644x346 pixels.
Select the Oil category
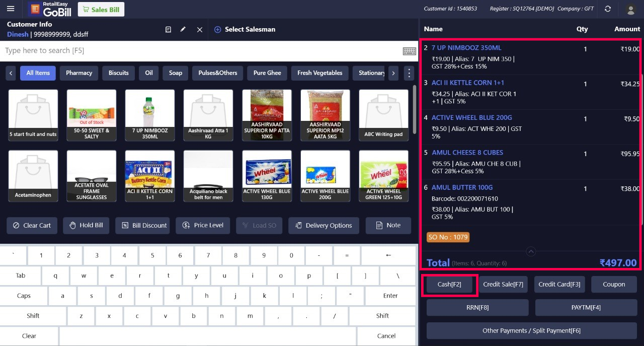(149, 73)
